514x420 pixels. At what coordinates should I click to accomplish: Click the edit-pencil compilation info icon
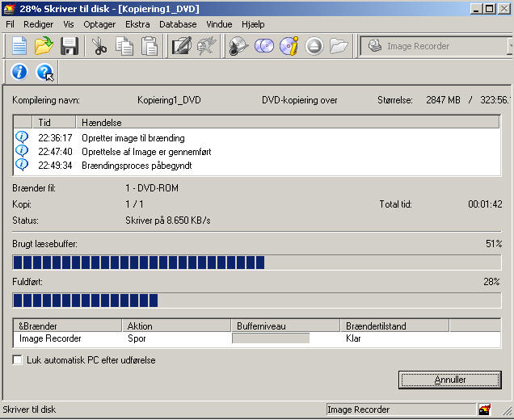pos(182,45)
